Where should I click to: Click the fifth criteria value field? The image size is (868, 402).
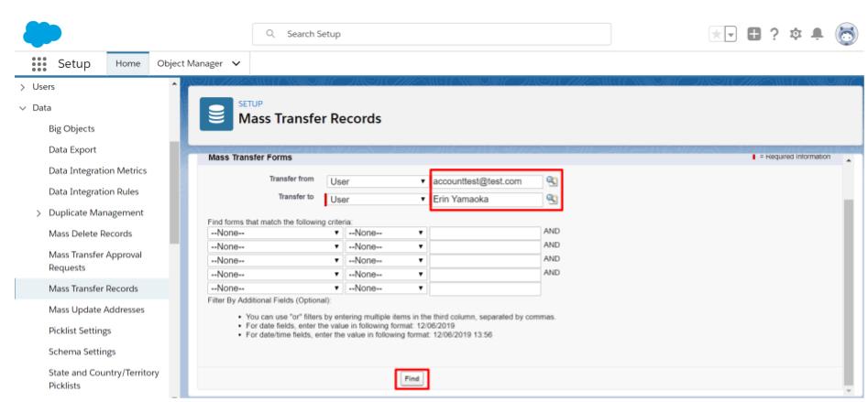coord(485,288)
